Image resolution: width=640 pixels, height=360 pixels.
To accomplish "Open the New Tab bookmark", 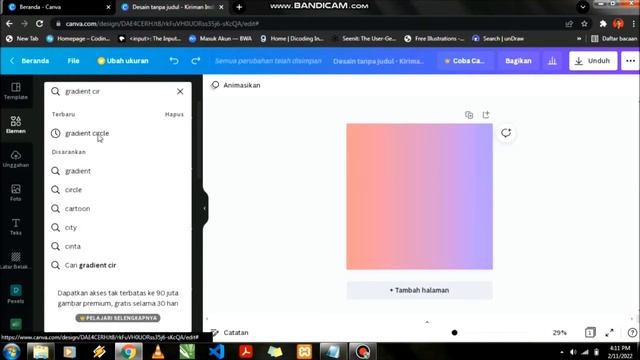I will [x=22, y=38].
